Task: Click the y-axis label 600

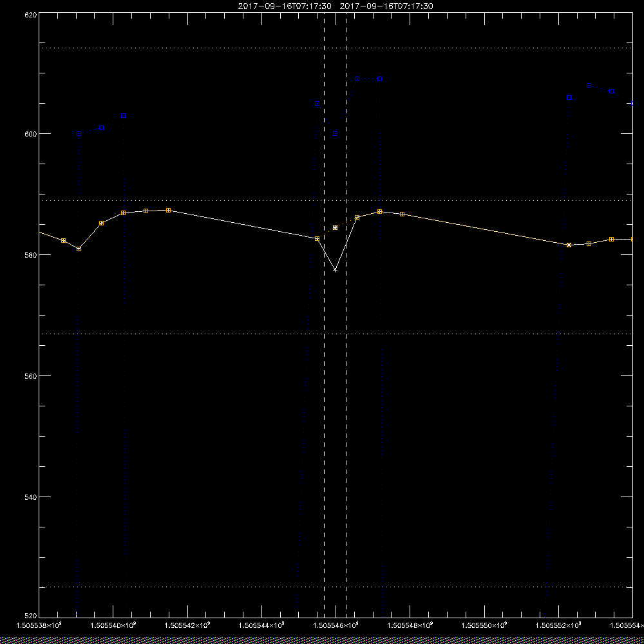Action: 31,134
